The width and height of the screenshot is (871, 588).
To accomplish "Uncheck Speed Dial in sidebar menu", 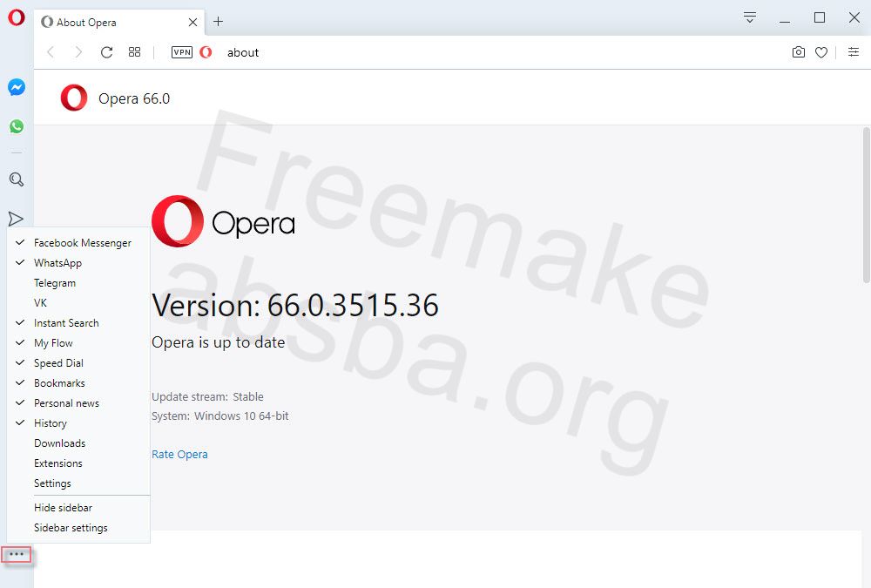I will pos(78,363).
